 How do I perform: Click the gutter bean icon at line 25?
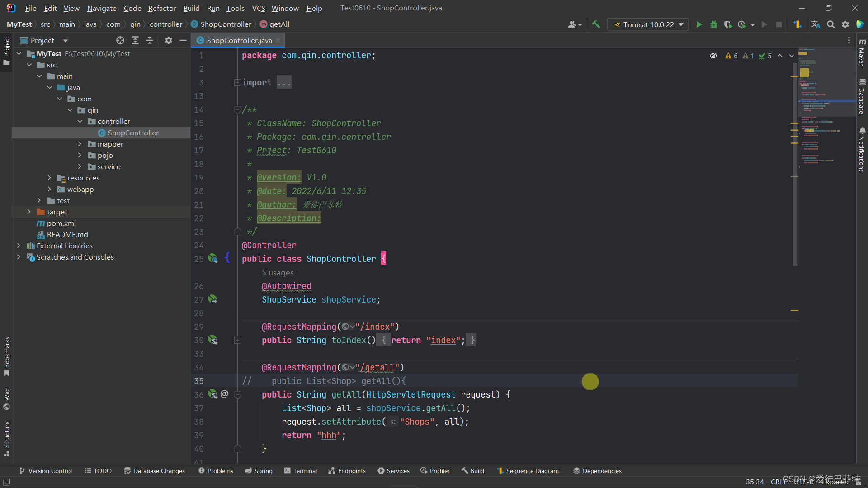click(x=212, y=259)
